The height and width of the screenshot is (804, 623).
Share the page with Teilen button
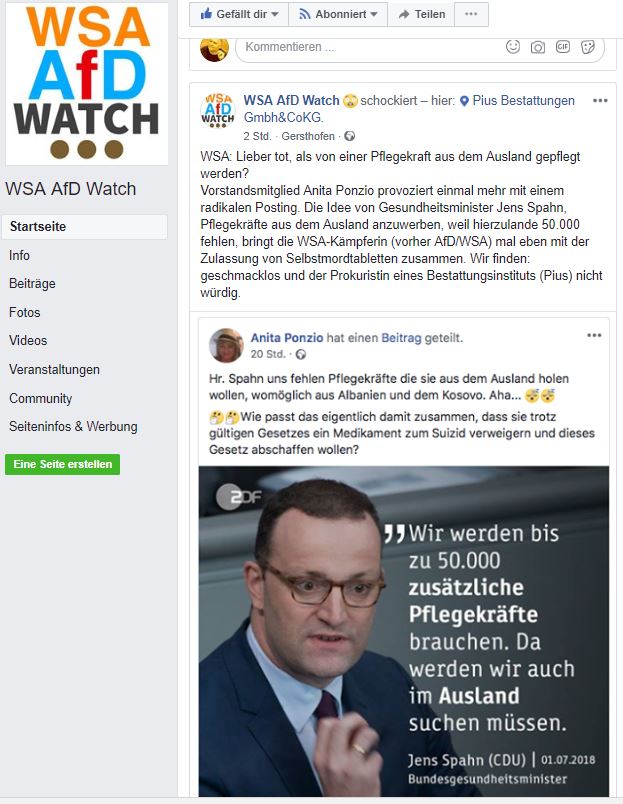pos(421,14)
